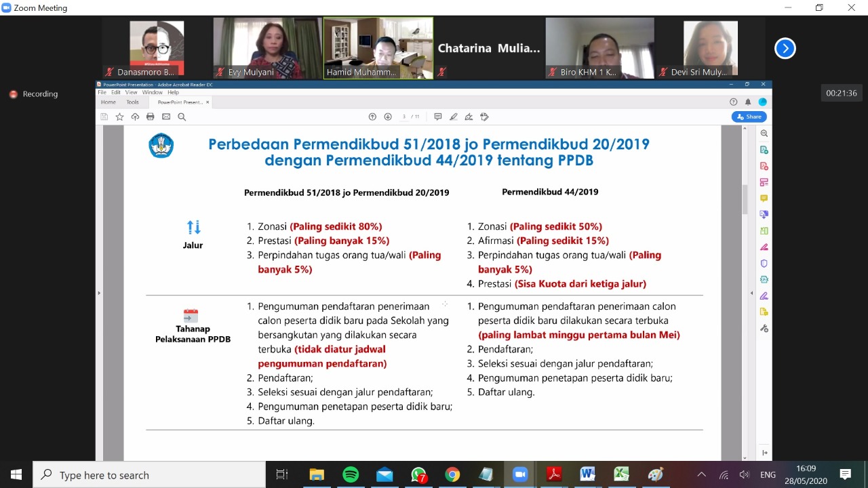
Task: Print the document using the printer icon
Action: coord(151,117)
